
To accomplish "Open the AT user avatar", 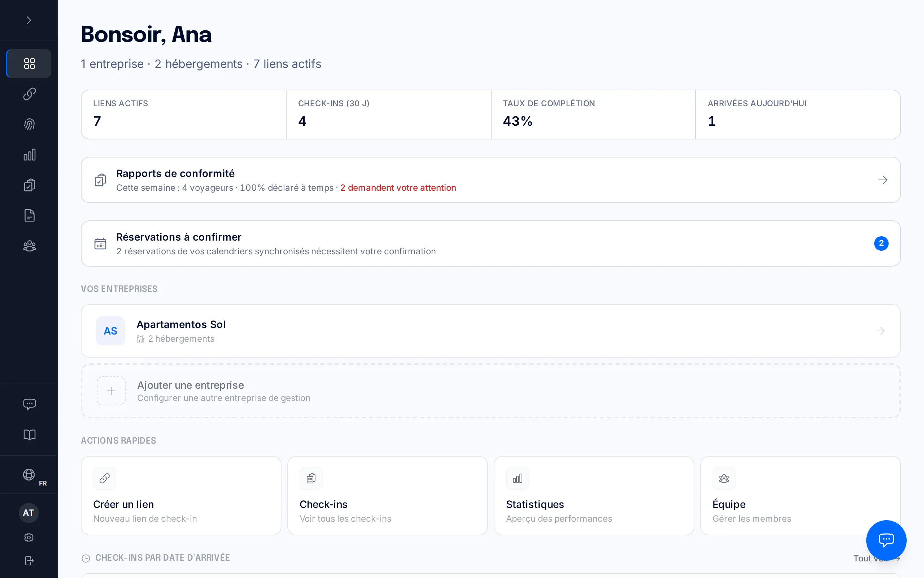I will (x=29, y=513).
